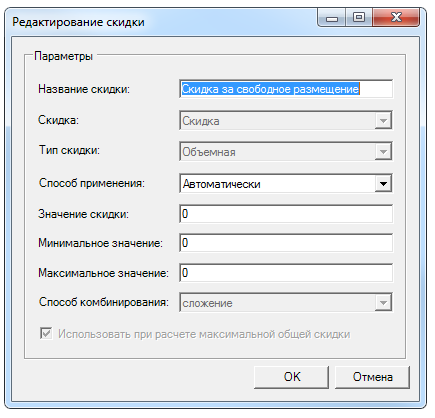The image size is (435, 418).
Task: Close the dialog with the X button
Action: (x=396, y=17)
